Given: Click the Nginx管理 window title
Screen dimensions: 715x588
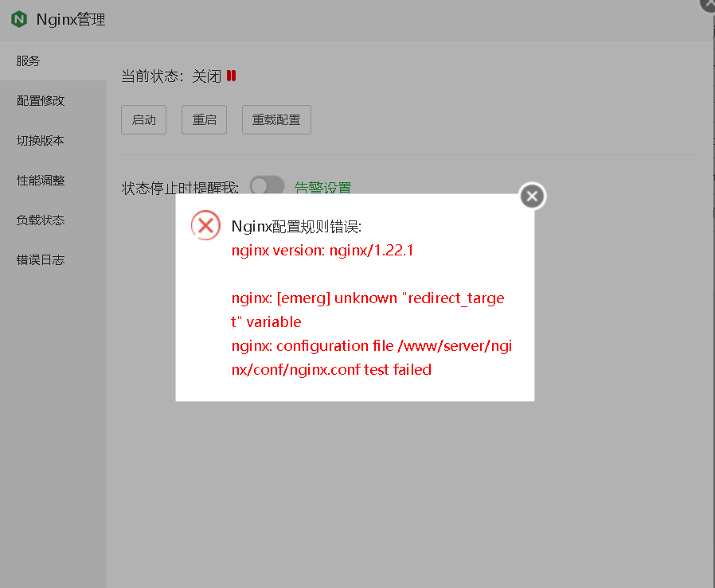Looking at the screenshot, I should 71,20.
